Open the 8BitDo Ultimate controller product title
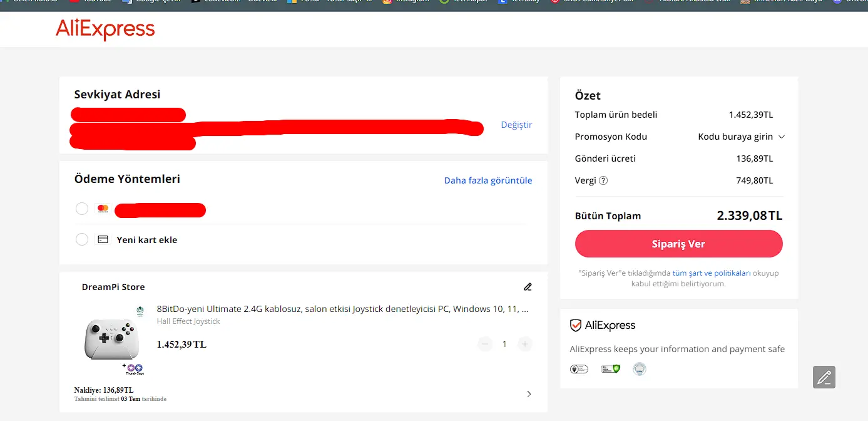The height and width of the screenshot is (421, 868). tap(342, 309)
